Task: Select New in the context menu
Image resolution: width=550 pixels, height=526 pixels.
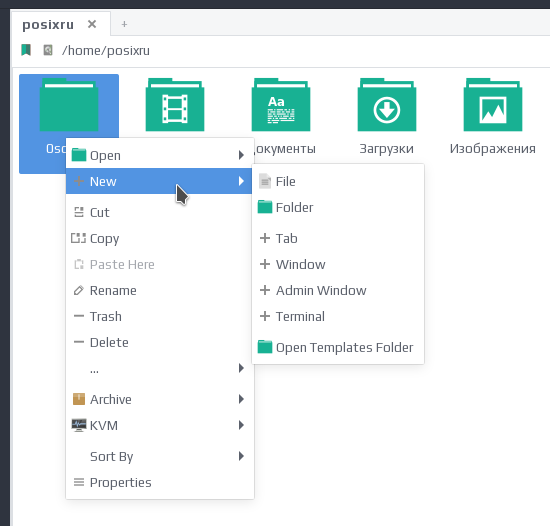Action: [159, 181]
